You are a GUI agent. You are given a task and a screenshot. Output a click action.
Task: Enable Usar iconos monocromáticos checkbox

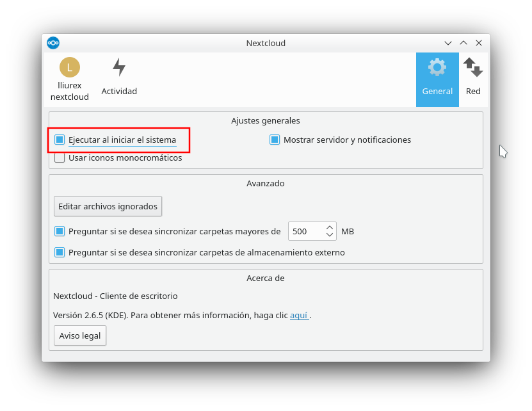coord(60,158)
